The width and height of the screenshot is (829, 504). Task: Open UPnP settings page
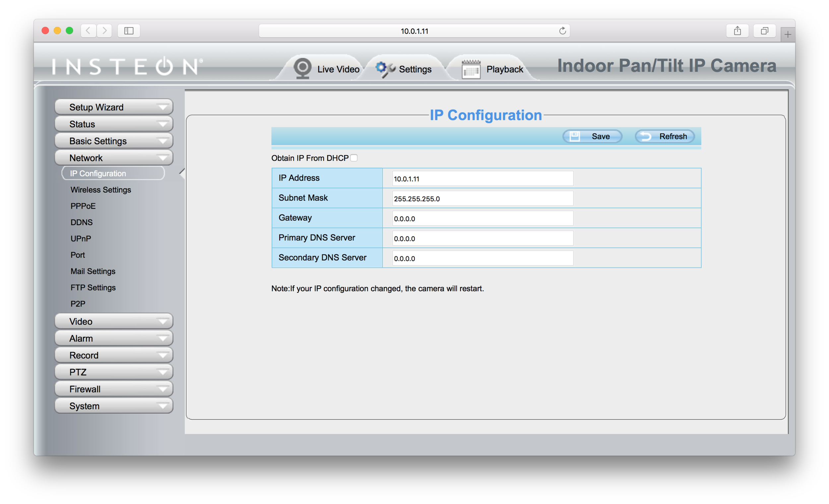click(x=81, y=238)
